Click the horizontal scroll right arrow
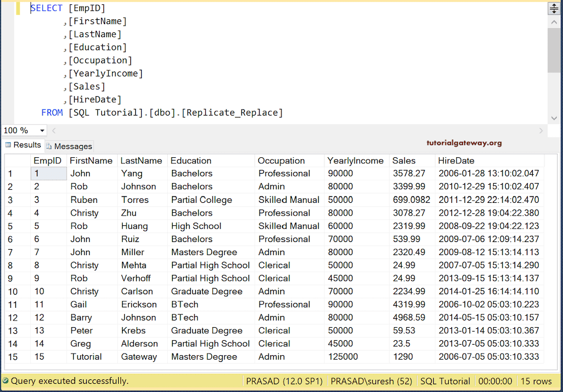The height and width of the screenshot is (392, 563). 541,131
